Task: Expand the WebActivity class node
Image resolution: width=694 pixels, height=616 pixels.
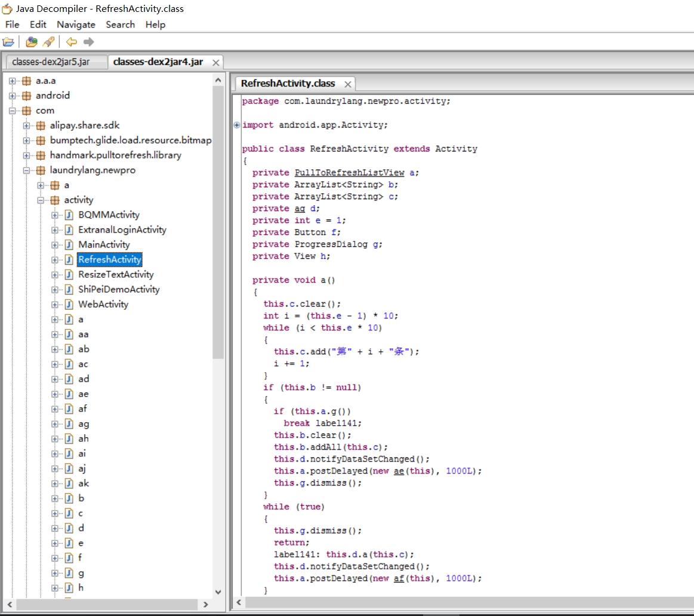Action: coord(55,304)
